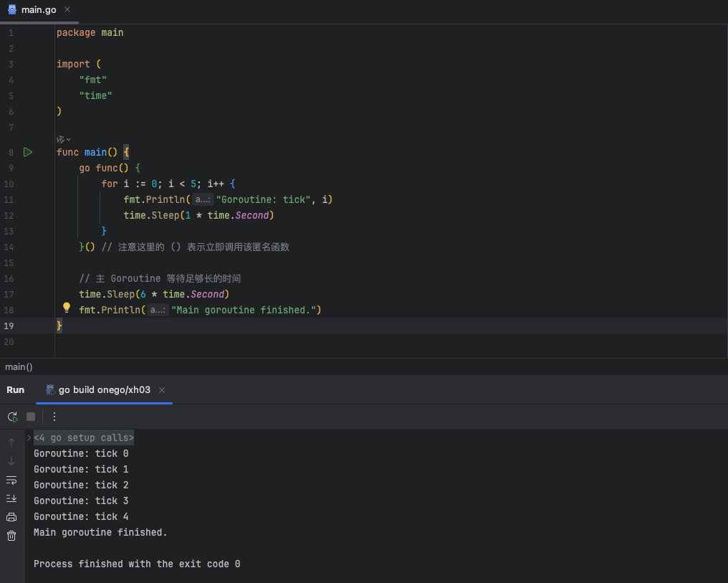
Task: Click line number 19 in gutter
Action: [9, 326]
